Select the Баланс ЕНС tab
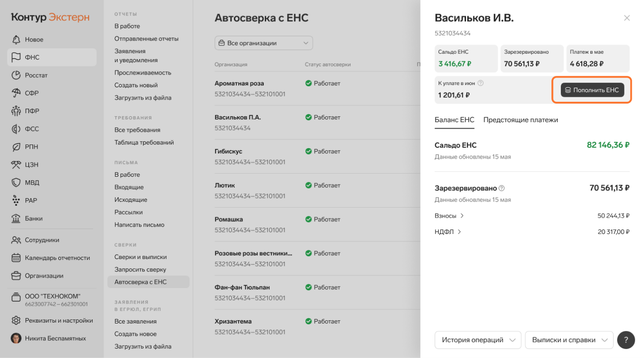644x358 pixels. click(455, 120)
